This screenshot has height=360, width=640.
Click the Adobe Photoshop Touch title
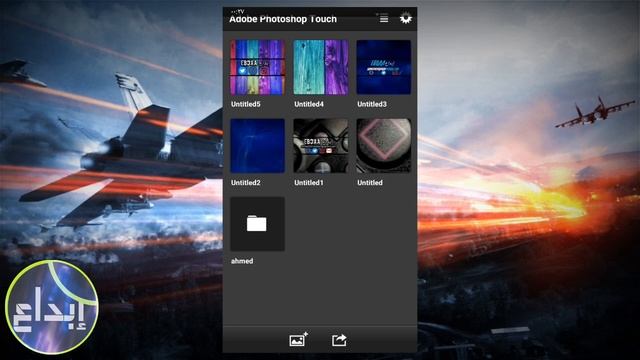(283, 19)
